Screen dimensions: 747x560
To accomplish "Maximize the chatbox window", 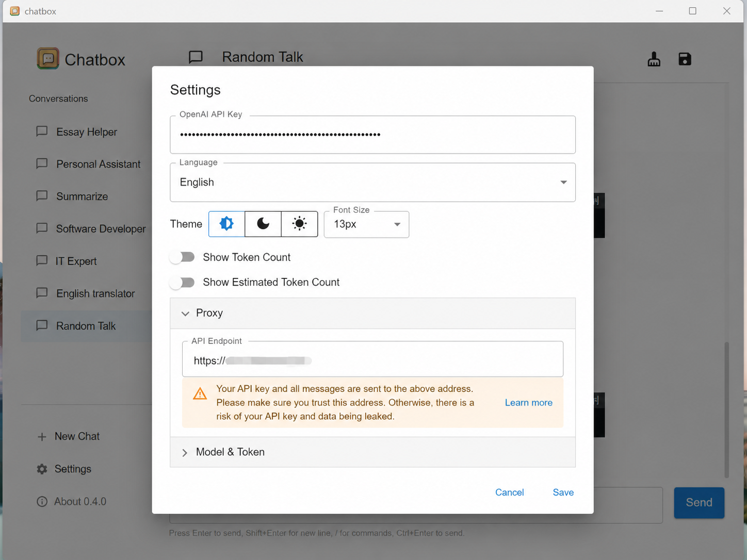I will pyautogui.click(x=692, y=11).
